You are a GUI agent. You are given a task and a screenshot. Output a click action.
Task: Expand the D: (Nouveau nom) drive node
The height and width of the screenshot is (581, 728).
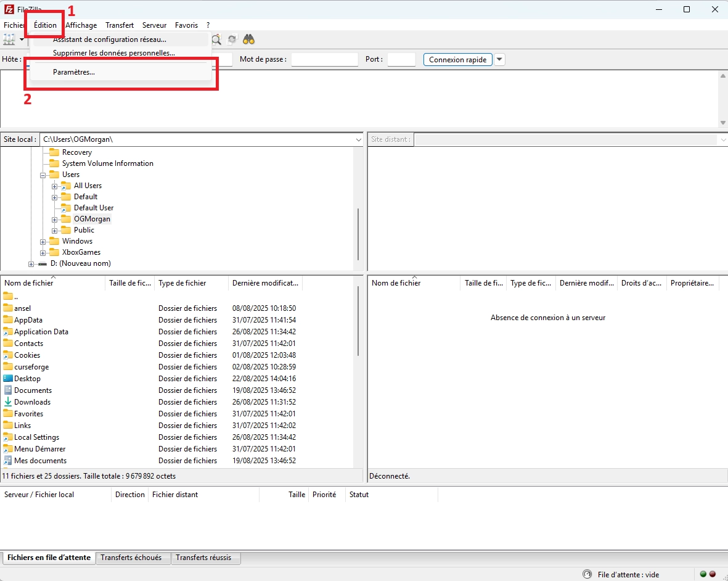coord(31,264)
